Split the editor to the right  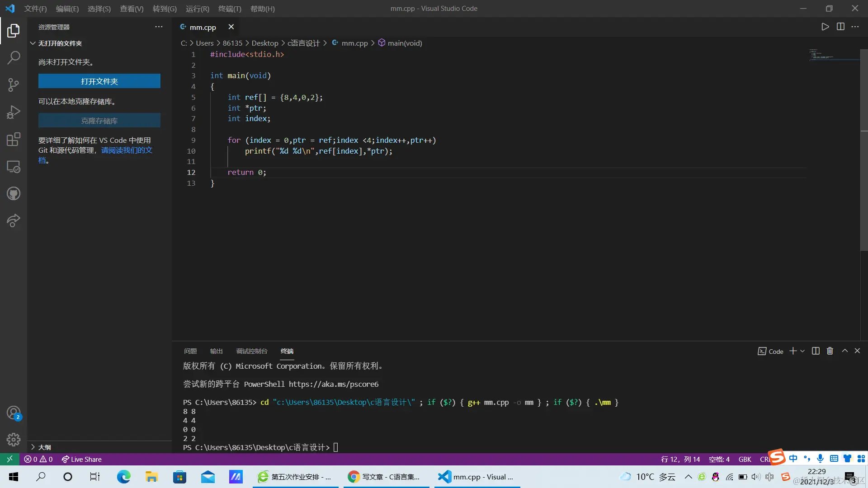(840, 27)
